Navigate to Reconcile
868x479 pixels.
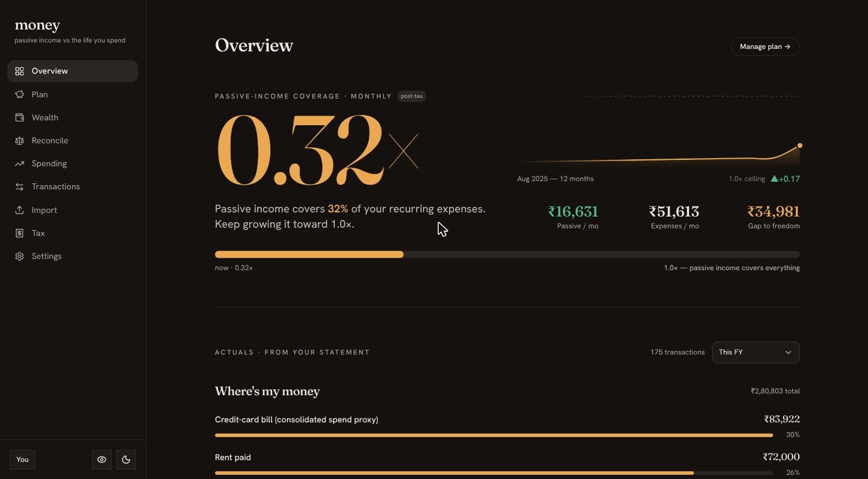click(73, 140)
